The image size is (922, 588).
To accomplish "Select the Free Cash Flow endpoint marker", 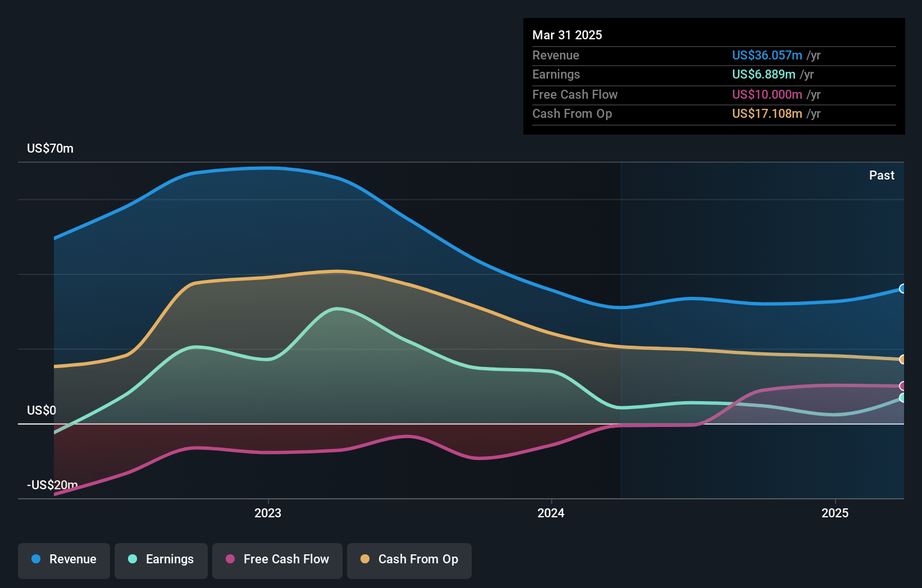I will [902, 386].
